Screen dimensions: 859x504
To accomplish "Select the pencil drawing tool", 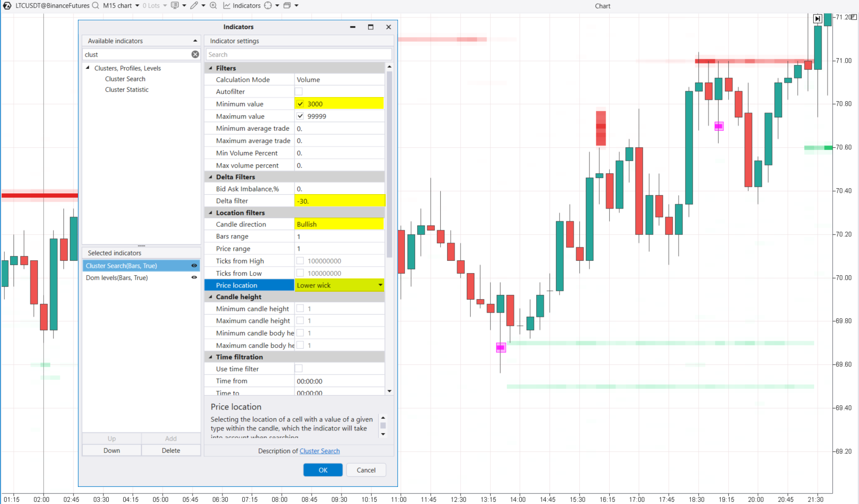I will pyautogui.click(x=194, y=5).
